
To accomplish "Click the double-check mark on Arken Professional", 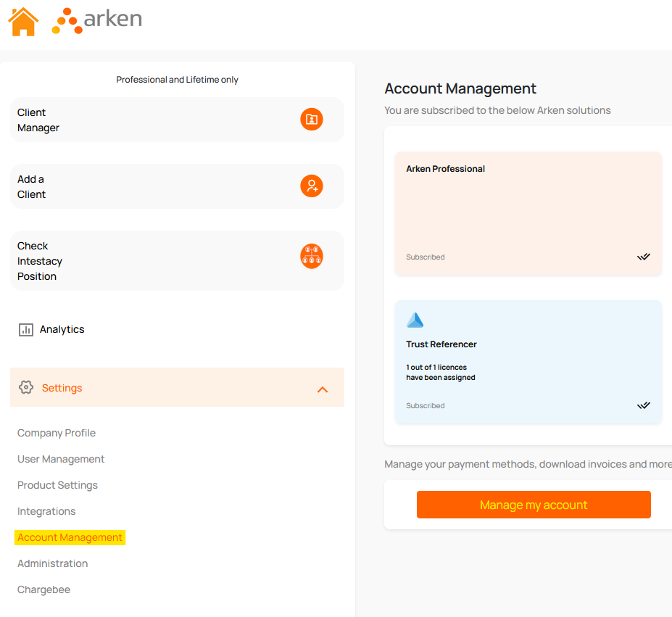I will tap(643, 257).
